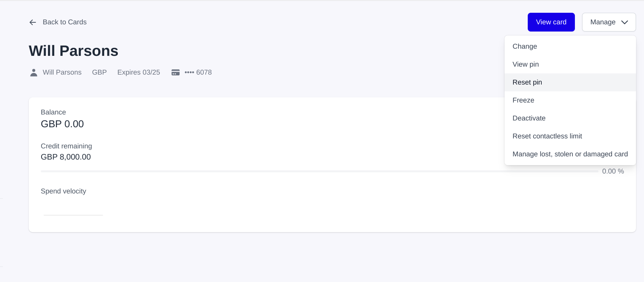Click the back arrow icon
Screen dimensions: 644x282
coord(33,22)
